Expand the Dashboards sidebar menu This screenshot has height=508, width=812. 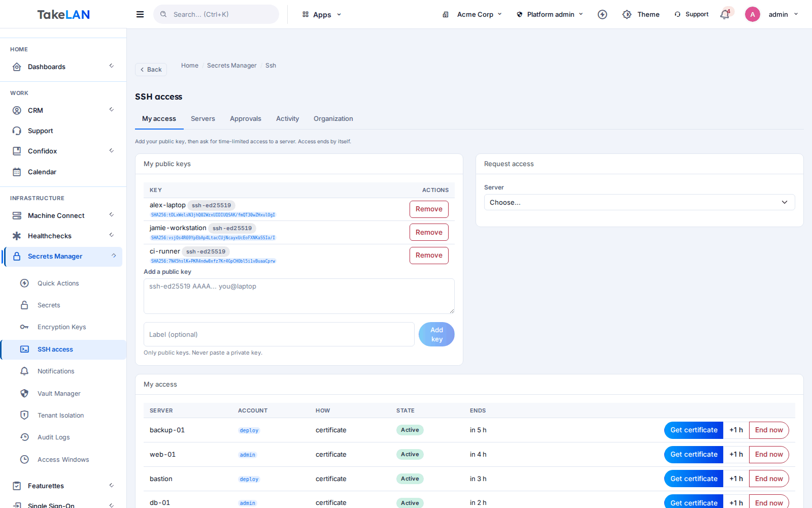tap(63, 67)
